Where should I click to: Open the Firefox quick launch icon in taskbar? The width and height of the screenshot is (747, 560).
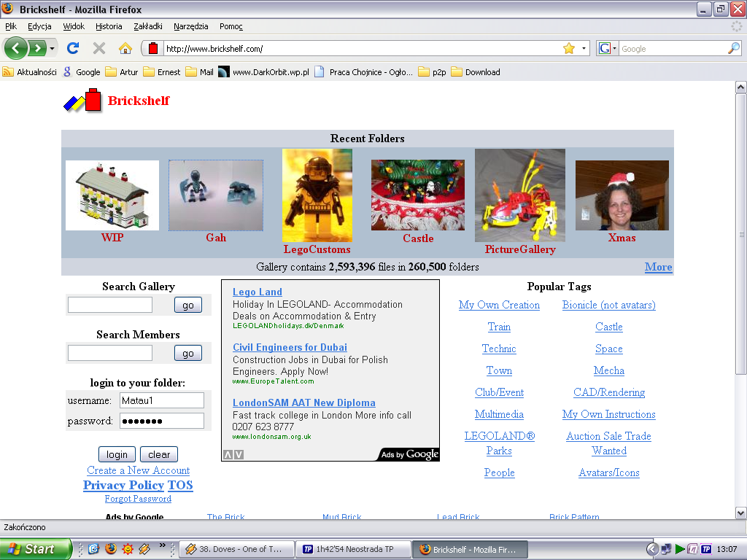(x=111, y=549)
